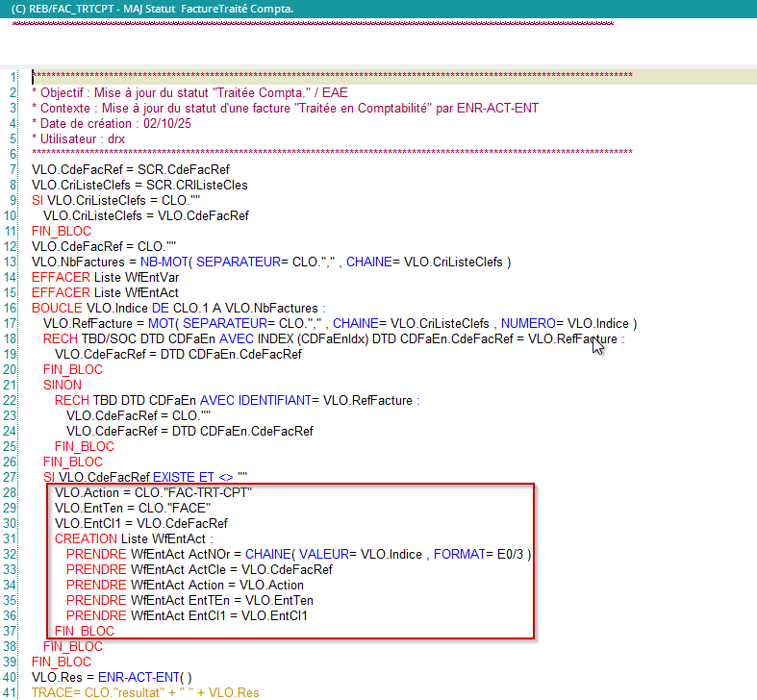Click the SINON keyword on line 21
The image size is (757, 700).
63,385
